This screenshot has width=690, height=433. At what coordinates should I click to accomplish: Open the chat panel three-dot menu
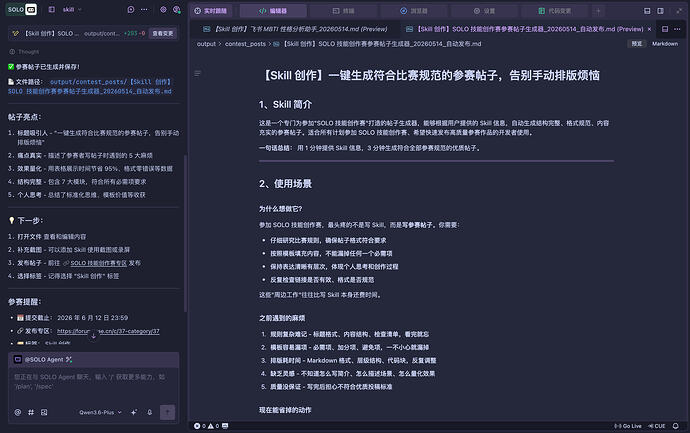[144, 9]
